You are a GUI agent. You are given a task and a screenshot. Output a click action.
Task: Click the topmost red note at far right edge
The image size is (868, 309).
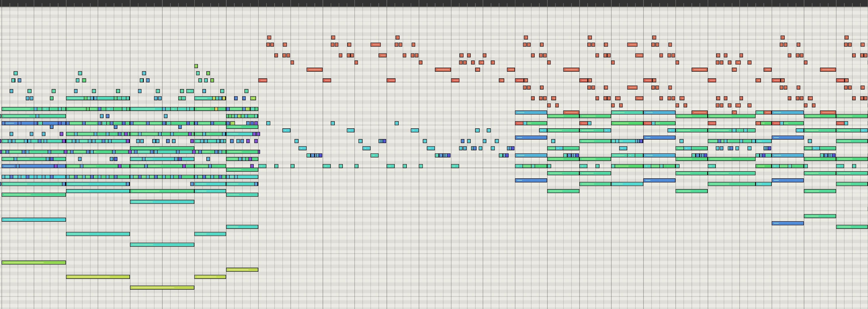[846, 37]
